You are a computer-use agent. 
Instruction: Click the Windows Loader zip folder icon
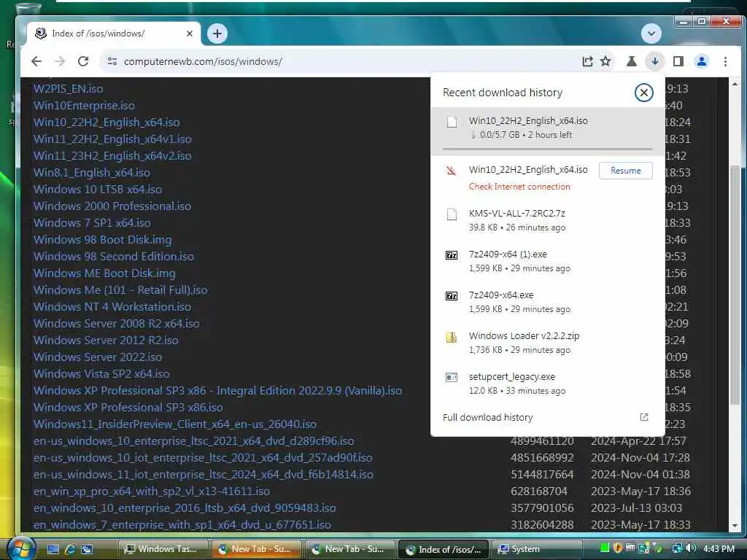tap(451, 337)
